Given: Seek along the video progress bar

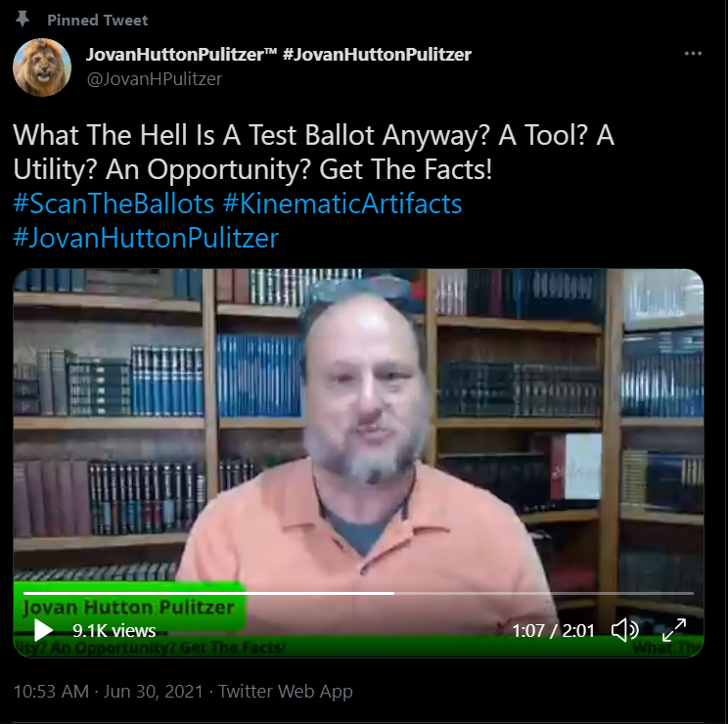Looking at the screenshot, I should (x=358, y=593).
